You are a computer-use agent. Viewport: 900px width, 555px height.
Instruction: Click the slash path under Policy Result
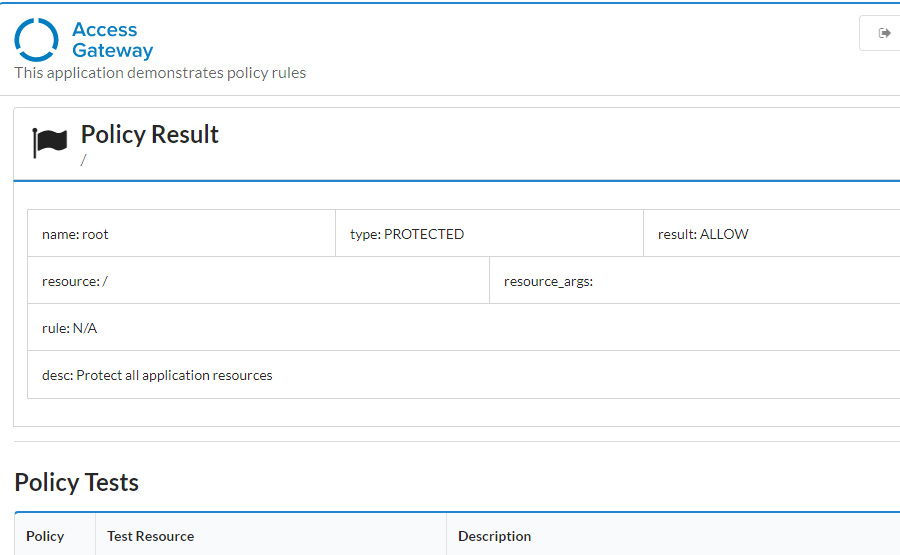[84, 160]
